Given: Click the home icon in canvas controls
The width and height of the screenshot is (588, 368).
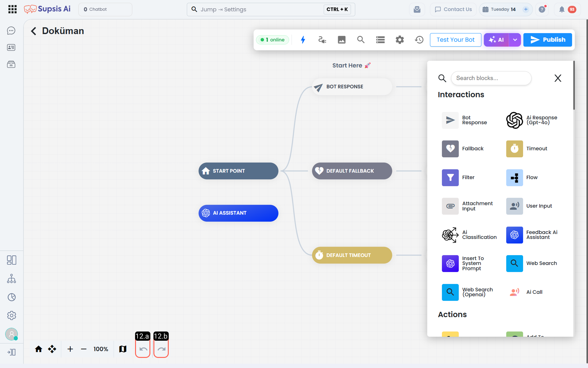Looking at the screenshot, I should pyautogui.click(x=39, y=349).
